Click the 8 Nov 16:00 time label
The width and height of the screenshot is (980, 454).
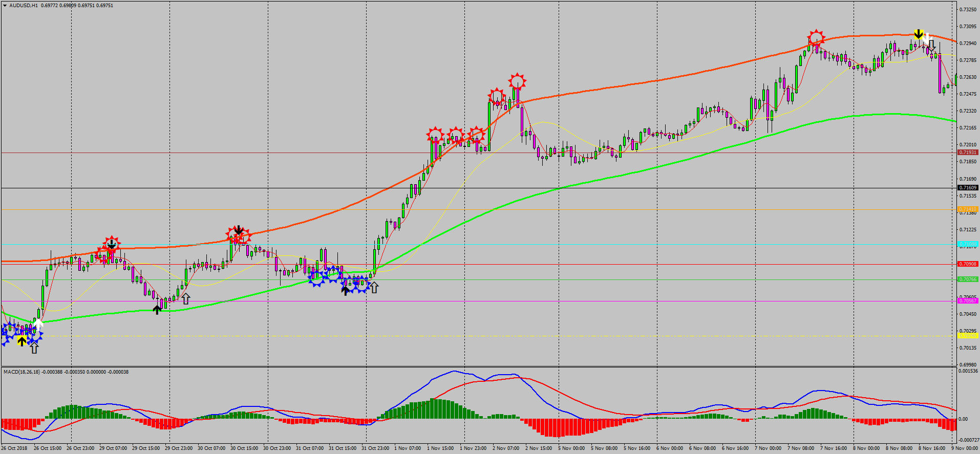tap(932, 448)
